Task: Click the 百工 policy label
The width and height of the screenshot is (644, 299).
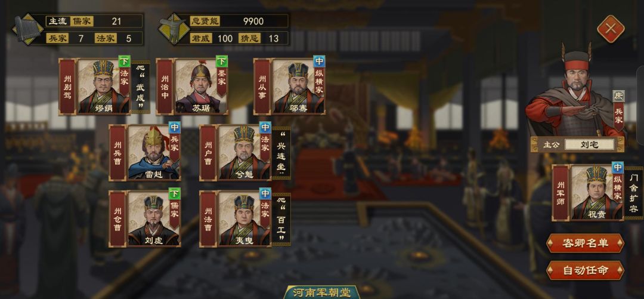Action: click(281, 219)
